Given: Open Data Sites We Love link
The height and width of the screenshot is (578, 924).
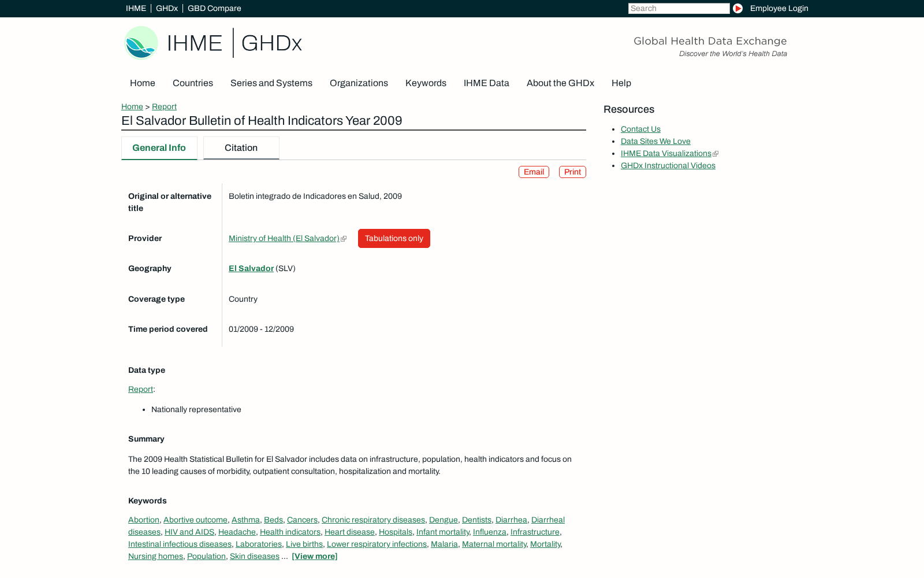Looking at the screenshot, I should 655,142.
